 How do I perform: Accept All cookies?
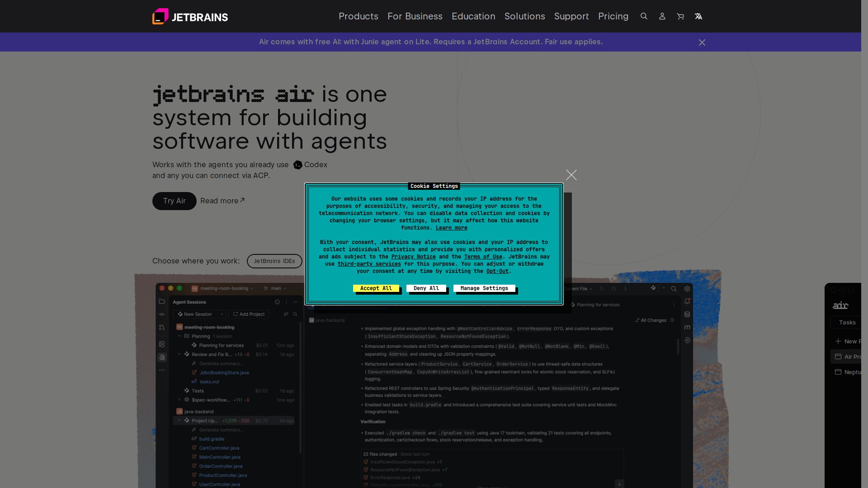click(376, 288)
